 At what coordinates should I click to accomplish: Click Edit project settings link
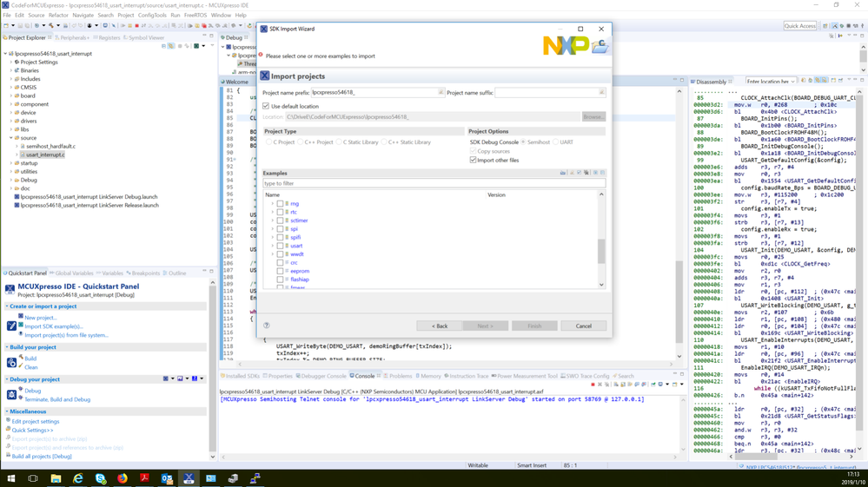[x=36, y=421]
